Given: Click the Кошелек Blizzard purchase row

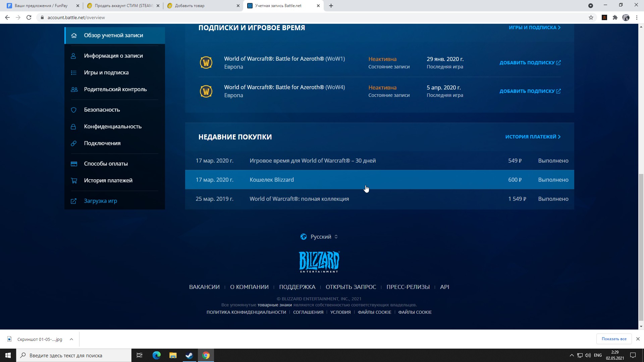Looking at the screenshot, I should [379, 180].
